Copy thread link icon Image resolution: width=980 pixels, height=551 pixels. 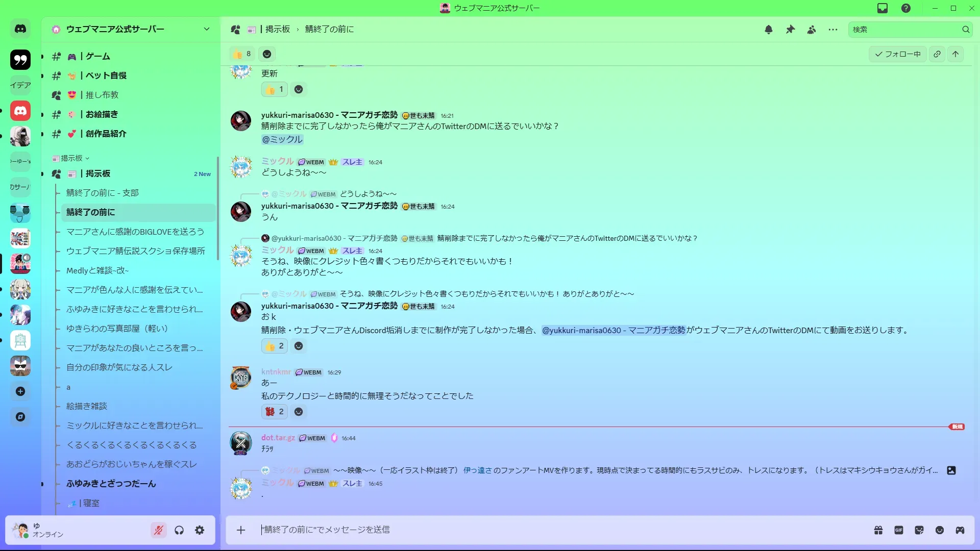937,54
